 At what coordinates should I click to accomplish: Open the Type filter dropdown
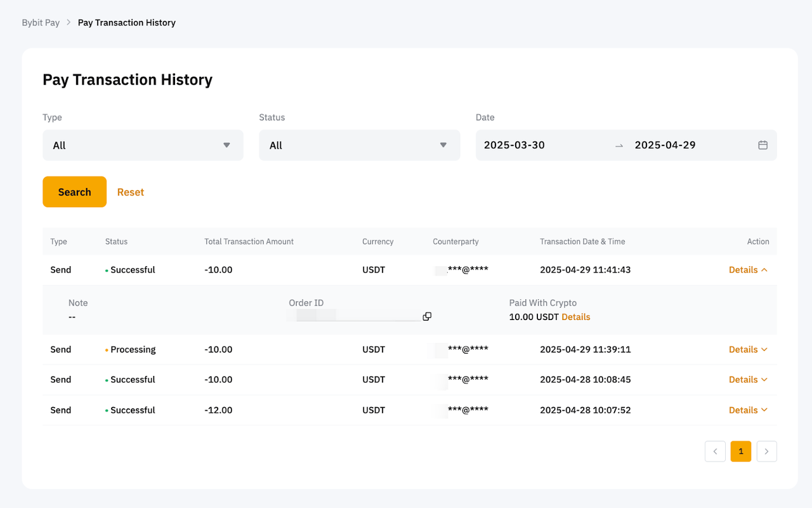click(143, 145)
